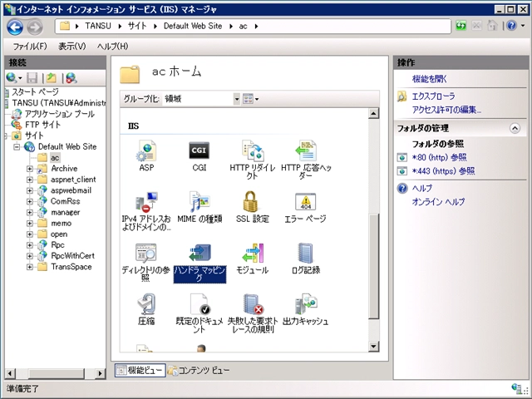Click the up-folder icon in connections toolbar
The height and width of the screenshot is (399, 532).
[52, 78]
